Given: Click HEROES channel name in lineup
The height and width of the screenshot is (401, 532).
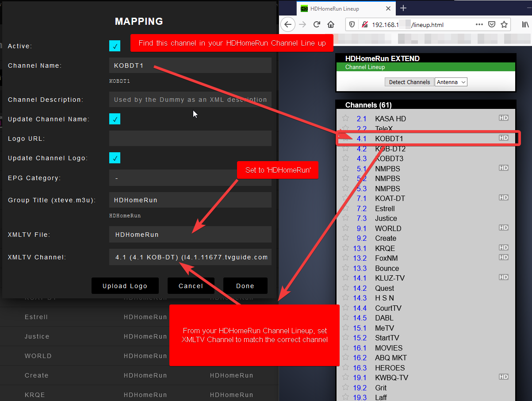Looking at the screenshot, I should click(390, 368).
